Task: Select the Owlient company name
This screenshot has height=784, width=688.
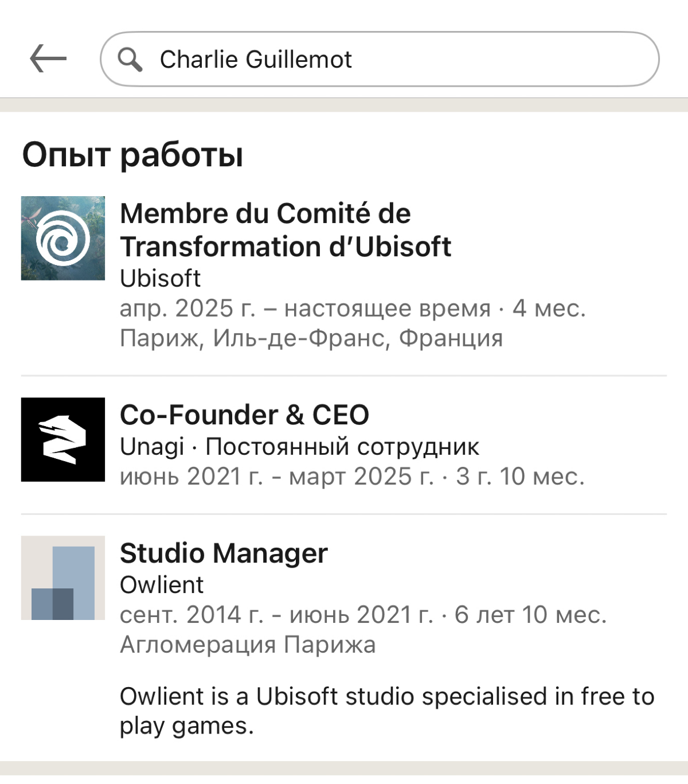Action: (x=162, y=585)
